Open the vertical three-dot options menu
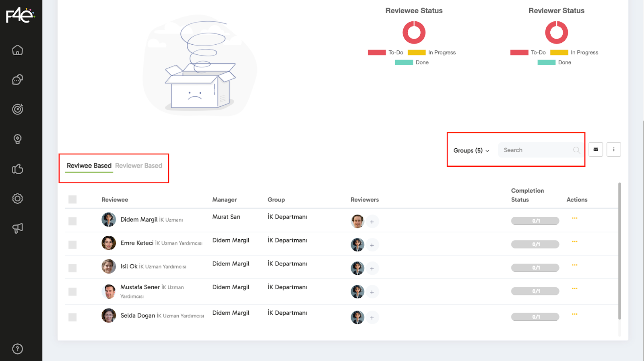Screen dimensions: 644x361 pyautogui.click(x=613, y=149)
